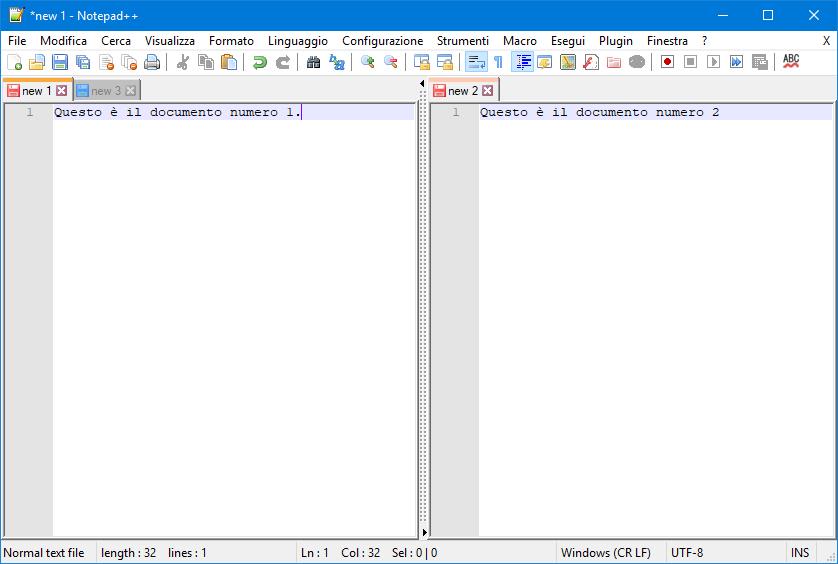Toggle synchronized horizontal scrolling
This screenshot has width=838, height=564.
(445, 62)
